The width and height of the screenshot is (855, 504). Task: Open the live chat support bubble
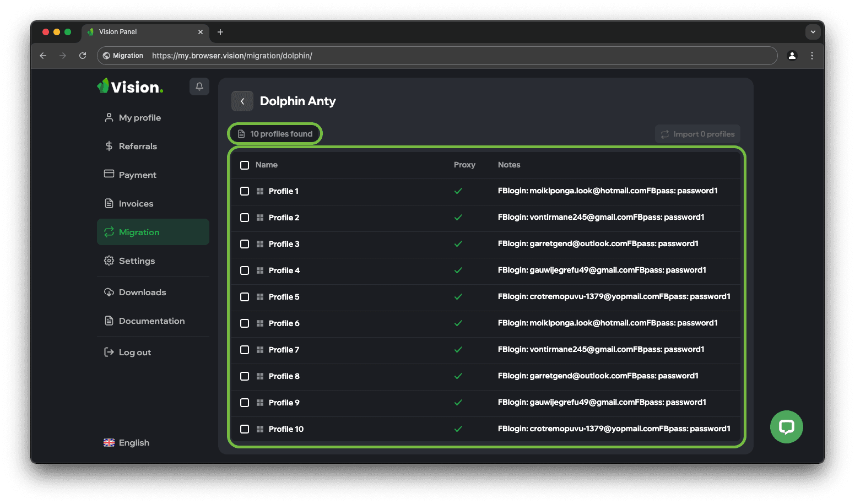[786, 427]
